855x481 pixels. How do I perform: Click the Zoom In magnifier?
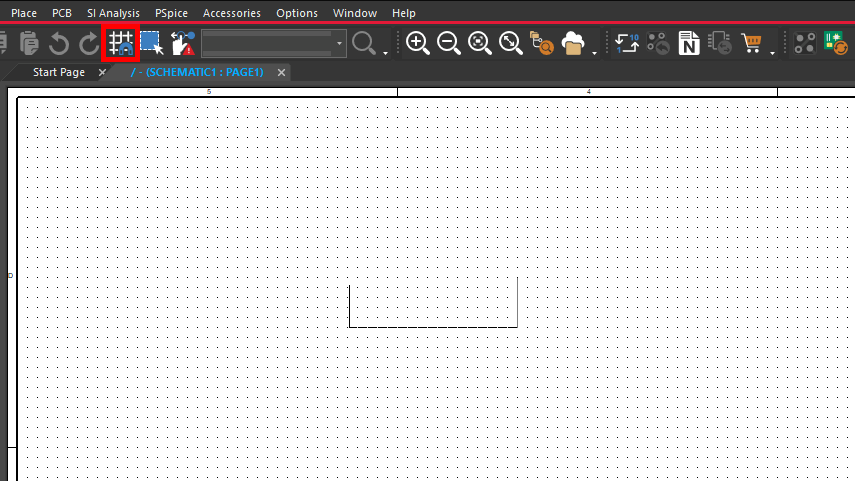(x=418, y=43)
